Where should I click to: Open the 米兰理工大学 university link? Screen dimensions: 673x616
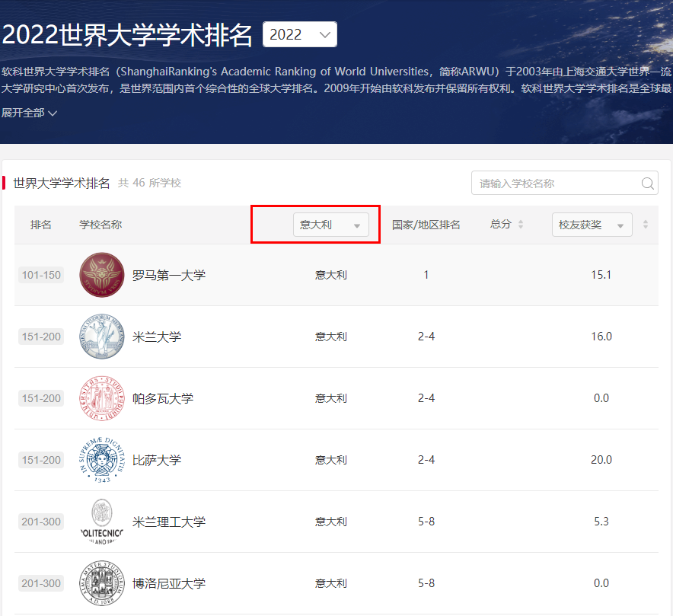tap(168, 522)
